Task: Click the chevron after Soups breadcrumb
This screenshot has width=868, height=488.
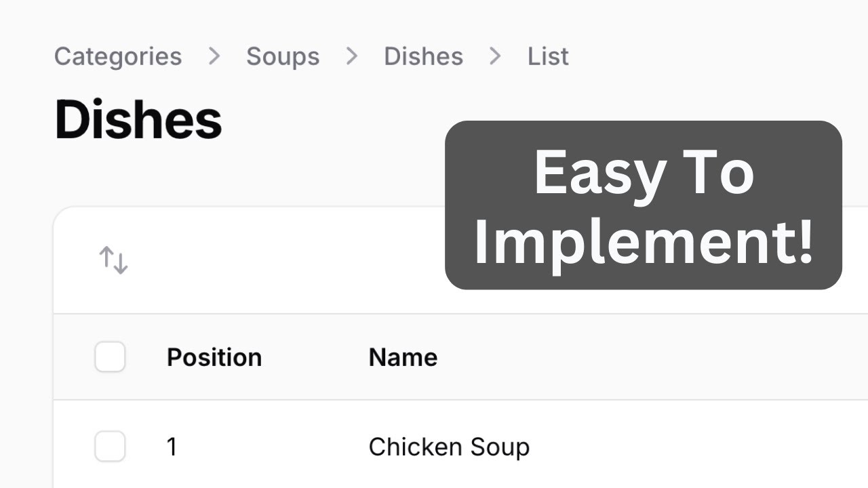Action: 351,56
